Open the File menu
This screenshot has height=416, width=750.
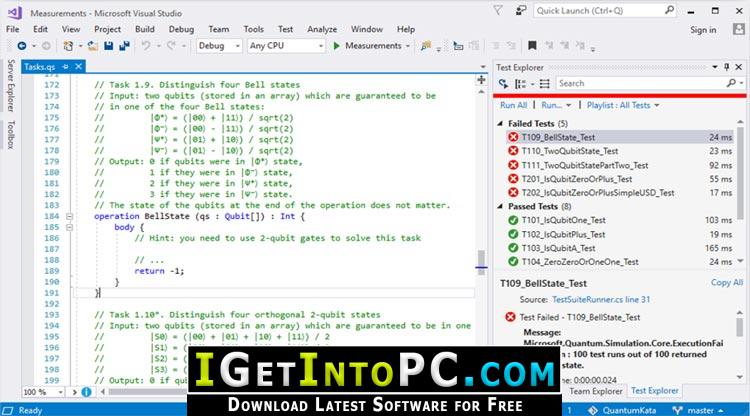[x=12, y=29]
